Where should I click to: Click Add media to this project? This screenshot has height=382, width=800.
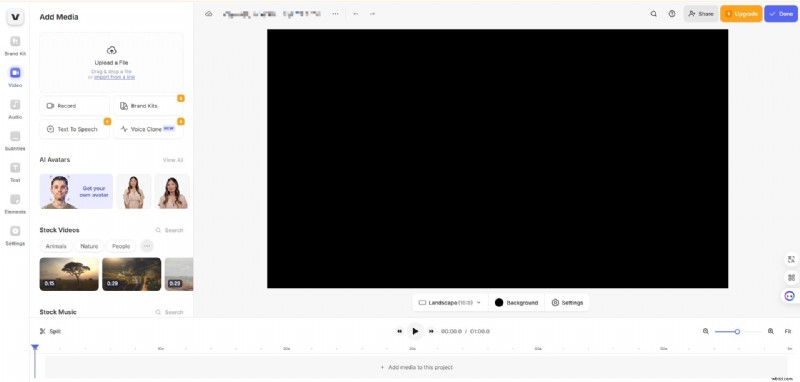coord(416,367)
